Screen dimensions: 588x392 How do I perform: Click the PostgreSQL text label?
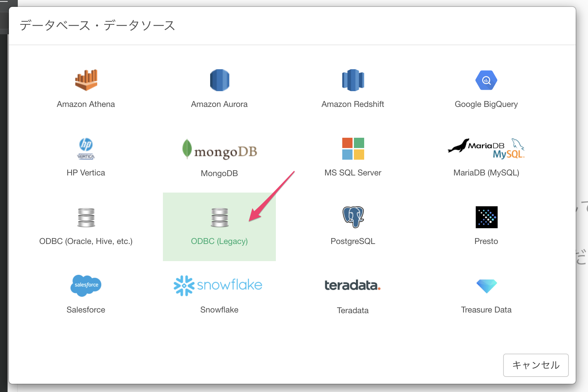[353, 241]
